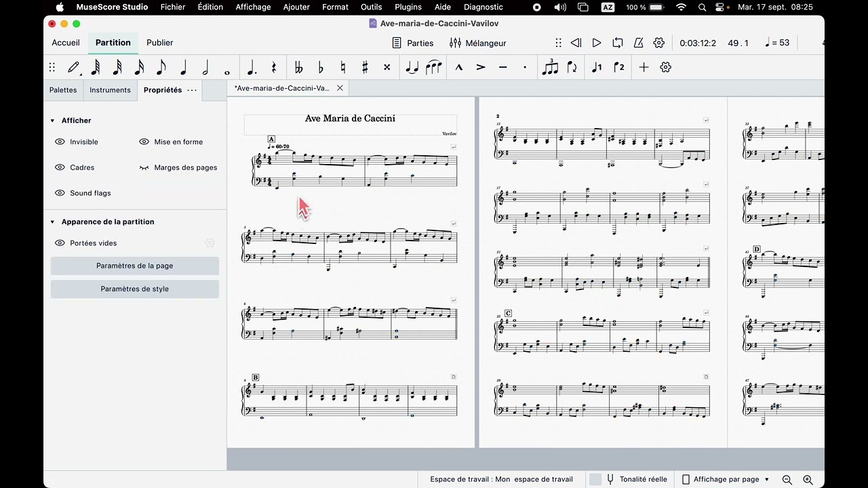
Task: Apply the double flat accidental
Action: [298, 67]
